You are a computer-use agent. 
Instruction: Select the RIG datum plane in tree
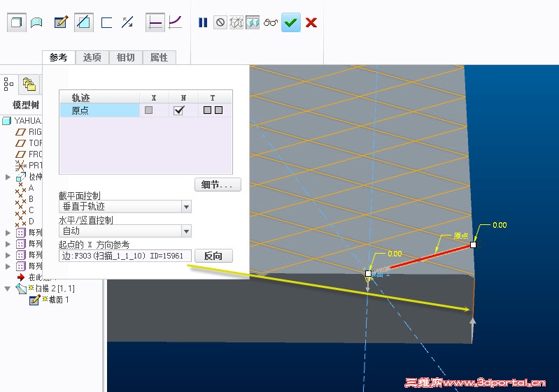click(x=29, y=132)
